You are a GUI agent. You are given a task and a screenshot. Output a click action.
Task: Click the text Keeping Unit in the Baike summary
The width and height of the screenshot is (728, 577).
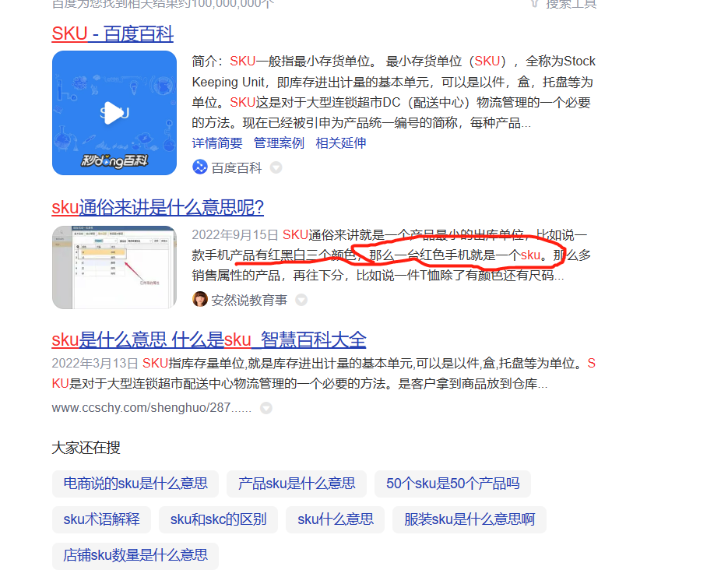(228, 83)
